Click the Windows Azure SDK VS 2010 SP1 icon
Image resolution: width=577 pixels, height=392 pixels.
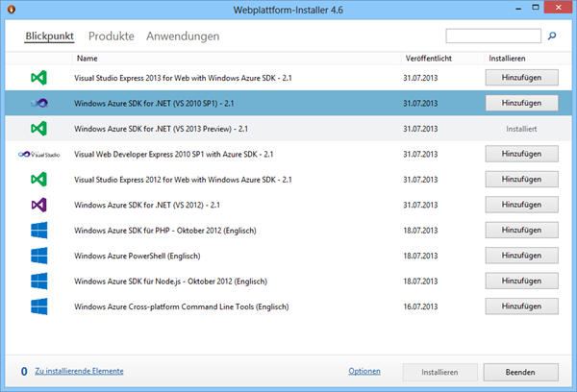coord(38,102)
